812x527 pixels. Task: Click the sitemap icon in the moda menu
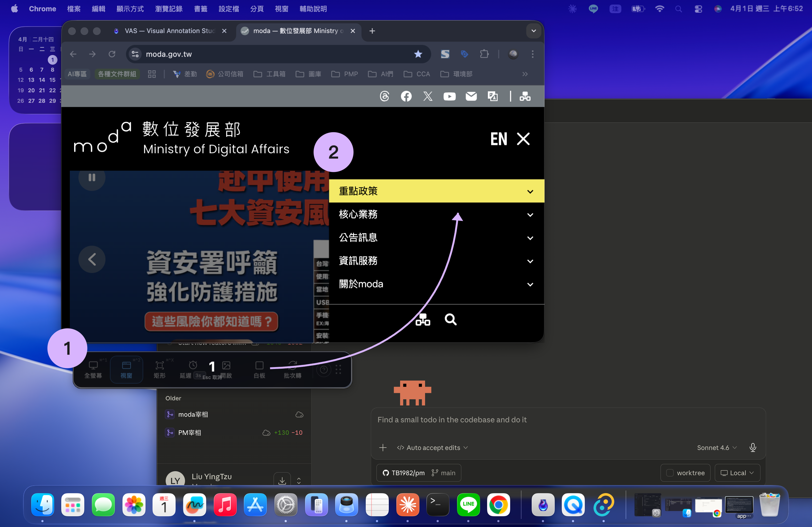tap(423, 320)
